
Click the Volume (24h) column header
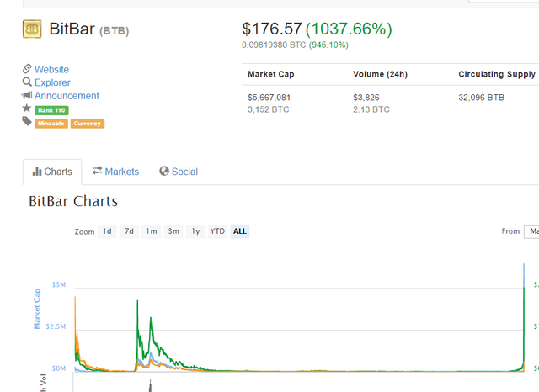click(380, 74)
